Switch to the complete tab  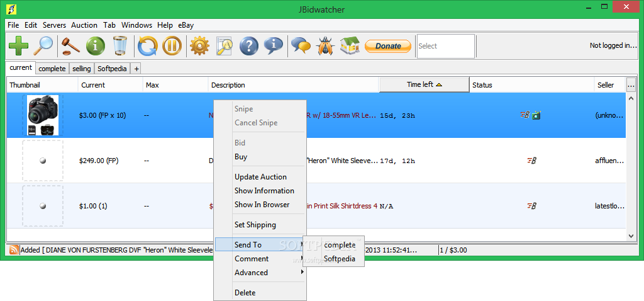click(52, 69)
